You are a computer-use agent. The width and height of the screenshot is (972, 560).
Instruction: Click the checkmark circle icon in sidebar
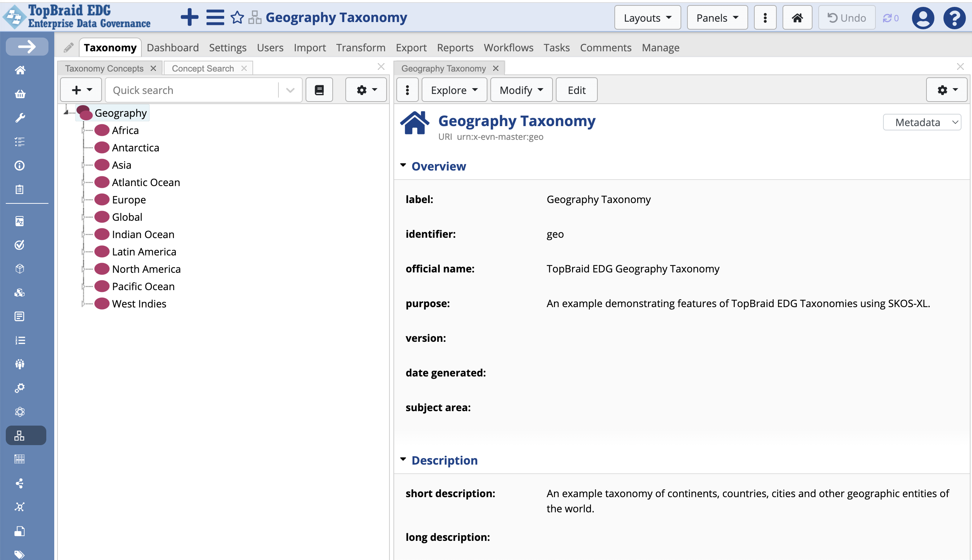click(x=20, y=245)
